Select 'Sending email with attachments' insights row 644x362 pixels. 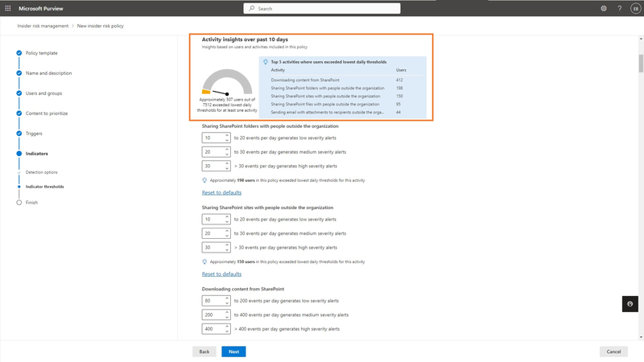[346, 112]
